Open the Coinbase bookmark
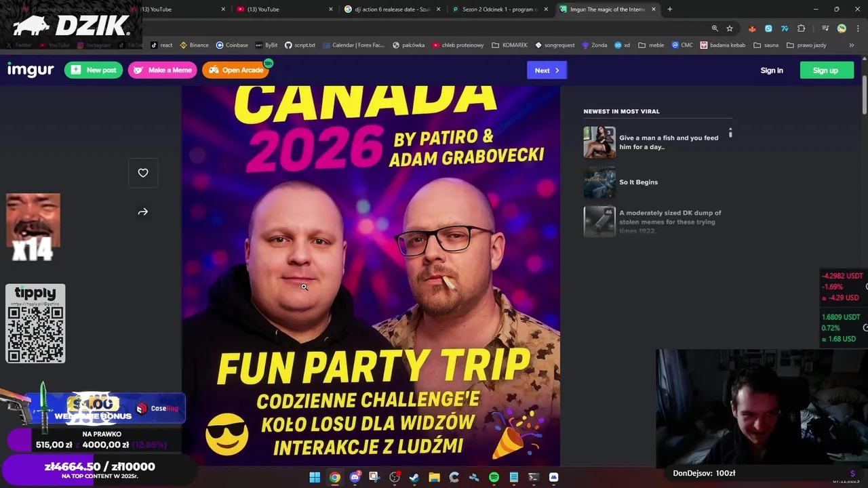 pos(232,45)
